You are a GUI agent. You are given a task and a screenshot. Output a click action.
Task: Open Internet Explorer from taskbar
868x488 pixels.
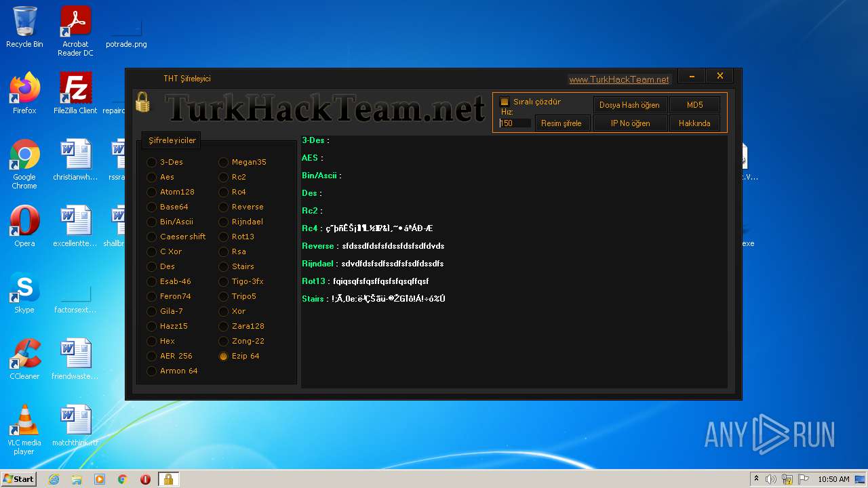54,479
